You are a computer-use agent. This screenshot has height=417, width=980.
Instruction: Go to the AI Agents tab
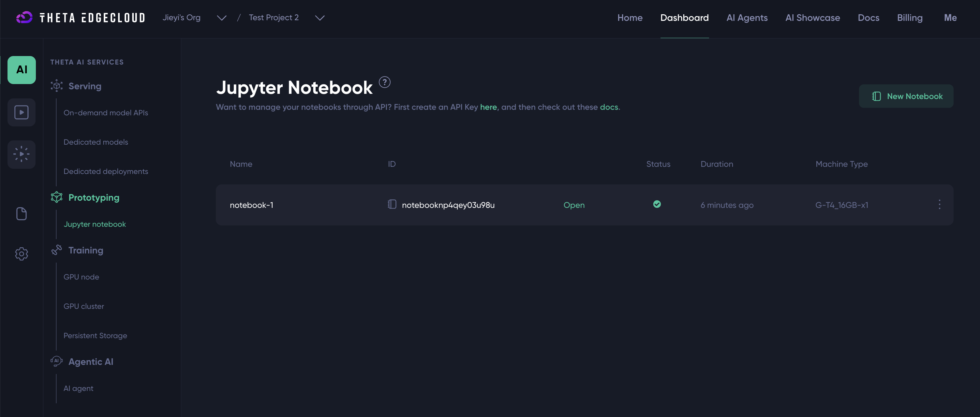[x=747, y=18]
